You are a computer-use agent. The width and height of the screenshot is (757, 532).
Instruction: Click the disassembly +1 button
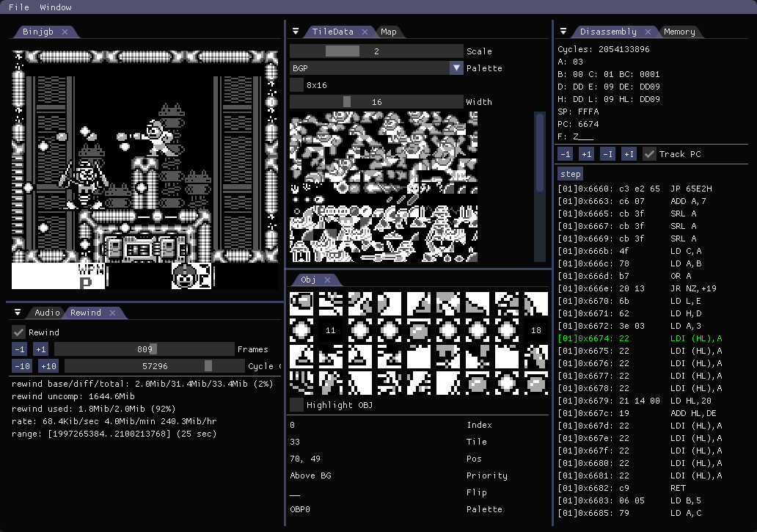(587, 154)
